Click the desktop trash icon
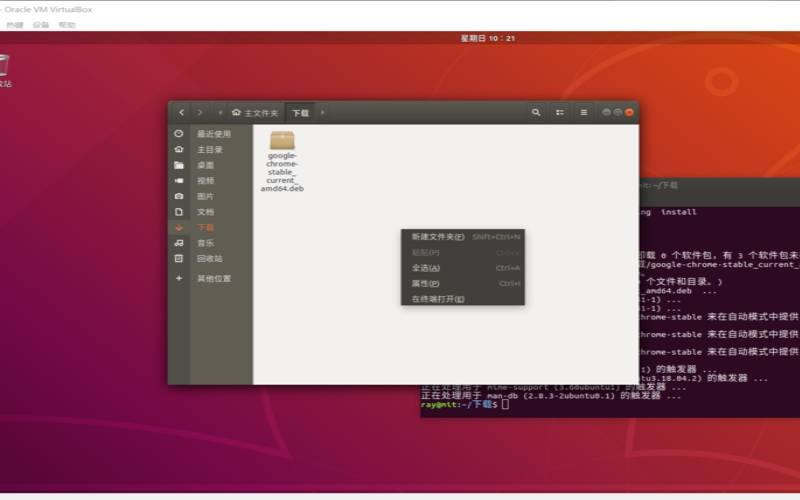This screenshot has height=500, width=800. [x=4, y=70]
